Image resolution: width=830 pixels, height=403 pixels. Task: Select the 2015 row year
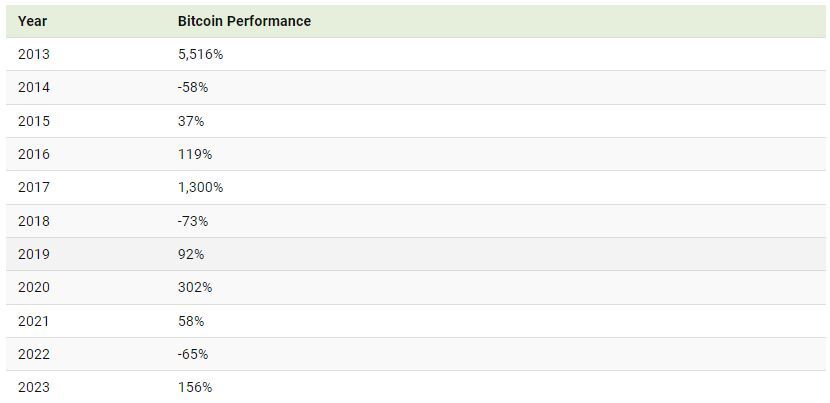point(33,121)
